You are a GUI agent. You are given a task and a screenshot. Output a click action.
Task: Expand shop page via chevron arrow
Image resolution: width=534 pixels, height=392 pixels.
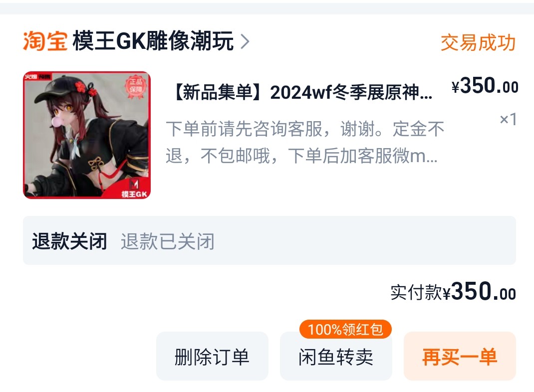pos(245,41)
